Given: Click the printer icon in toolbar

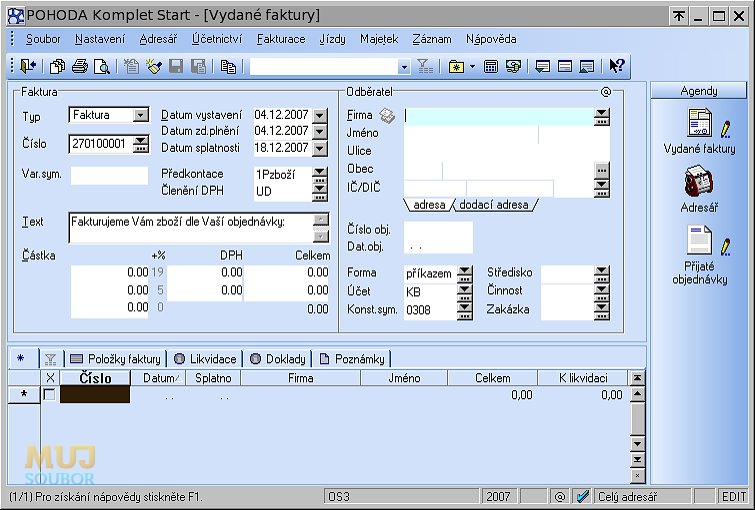Looking at the screenshot, I should [80, 66].
